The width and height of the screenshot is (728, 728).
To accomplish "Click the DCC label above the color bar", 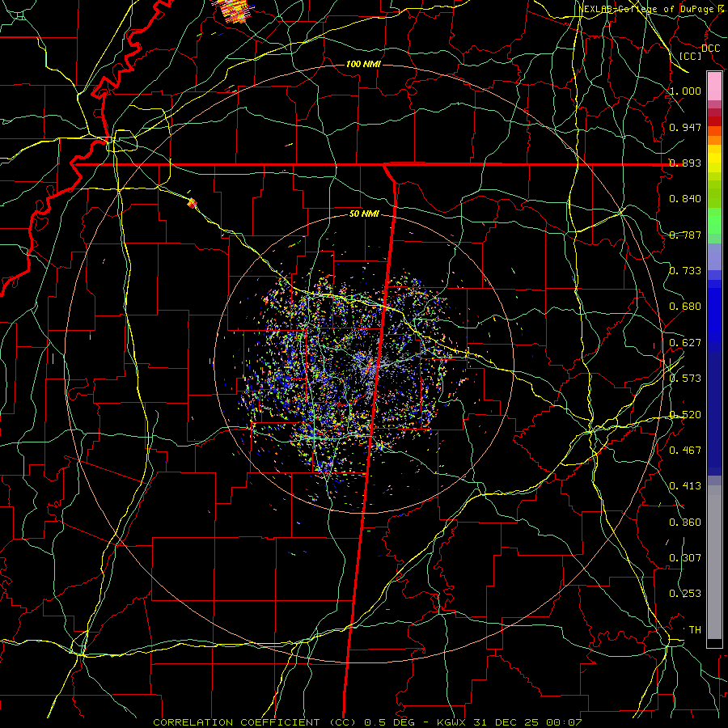I will (x=711, y=49).
